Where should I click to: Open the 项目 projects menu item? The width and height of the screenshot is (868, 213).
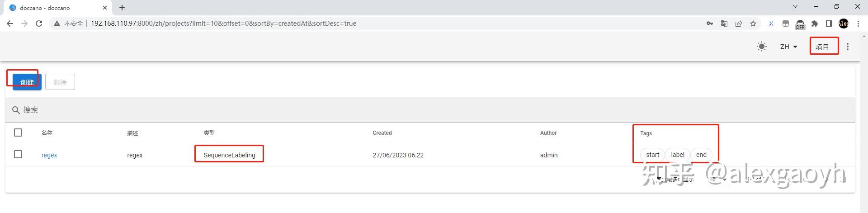pos(822,47)
